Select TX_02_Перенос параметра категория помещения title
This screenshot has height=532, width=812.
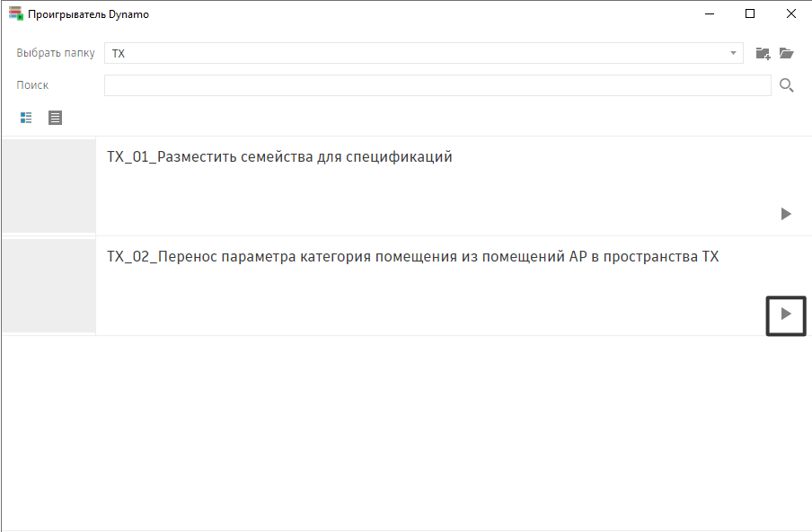point(412,257)
